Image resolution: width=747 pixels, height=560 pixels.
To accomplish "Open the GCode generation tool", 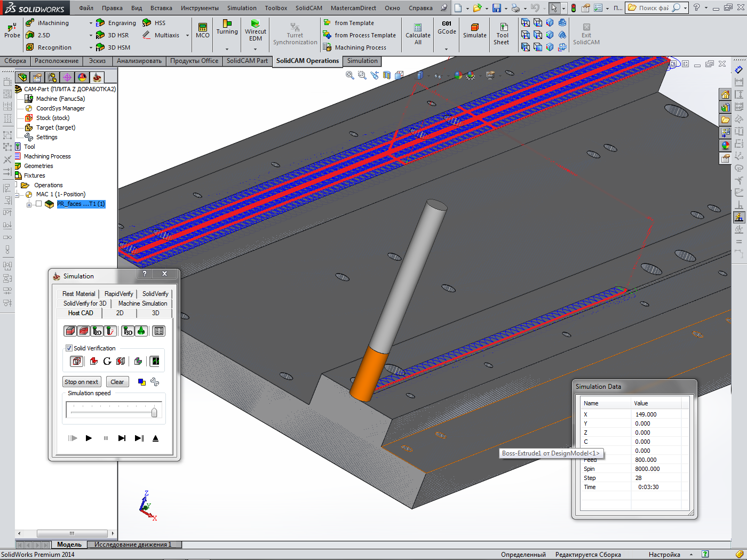I will (x=447, y=28).
